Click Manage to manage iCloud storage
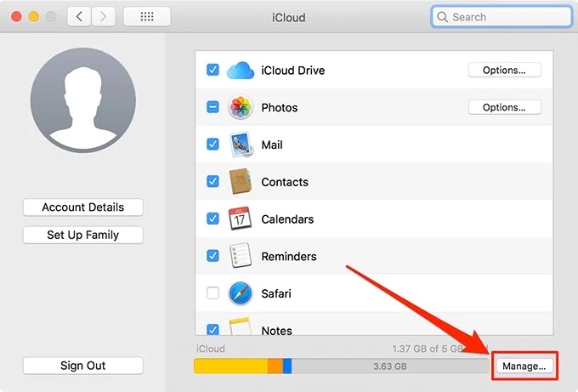 pyautogui.click(x=524, y=366)
